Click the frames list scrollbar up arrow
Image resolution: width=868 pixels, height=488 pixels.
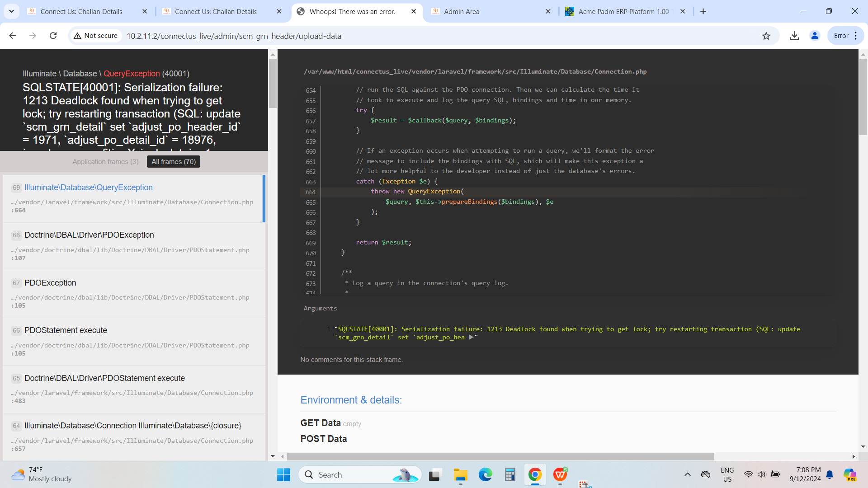tap(273, 54)
